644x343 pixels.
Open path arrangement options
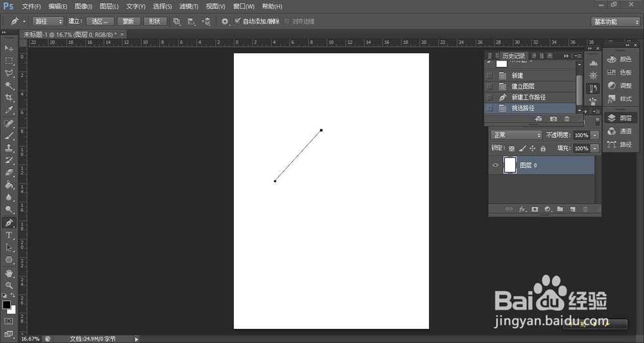[x=206, y=21]
